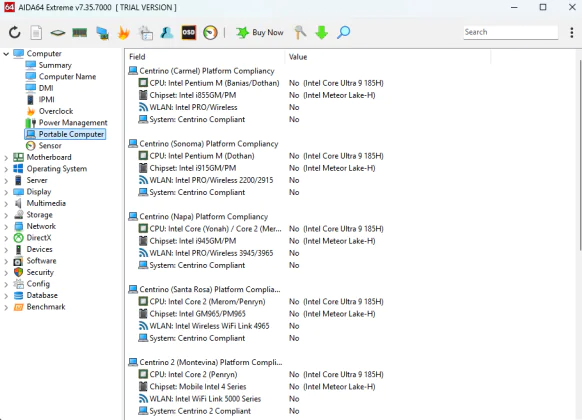Expand the Motherboard node
Viewport: 582px width, 420px height.
pos(6,158)
